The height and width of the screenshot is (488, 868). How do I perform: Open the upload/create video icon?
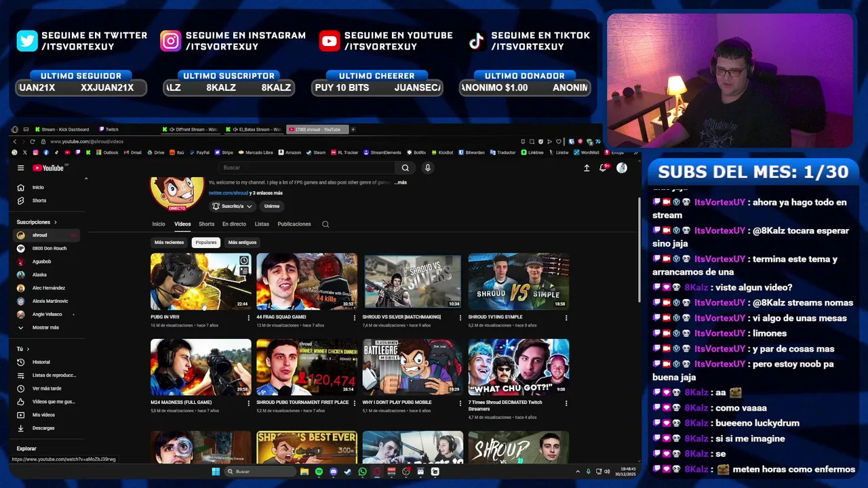587,167
